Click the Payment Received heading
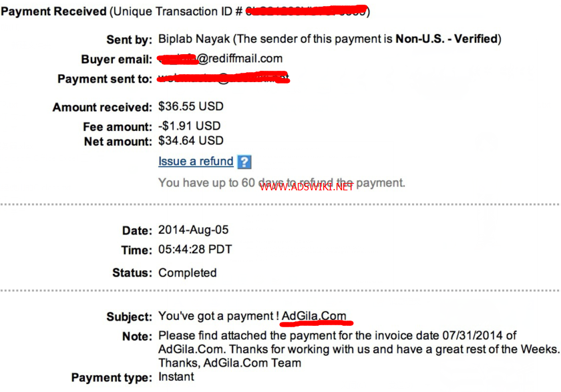Screen dimensions: 561x392 click(x=53, y=11)
